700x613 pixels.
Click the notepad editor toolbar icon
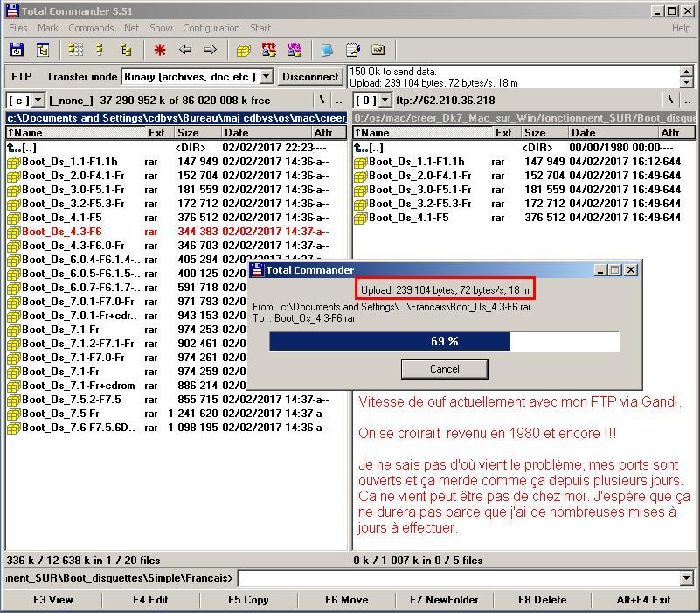353,51
